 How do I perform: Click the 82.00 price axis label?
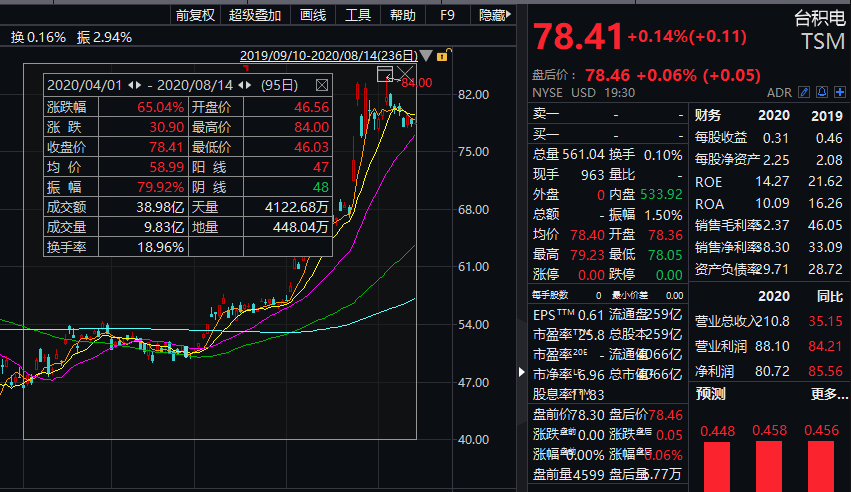(x=473, y=94)
